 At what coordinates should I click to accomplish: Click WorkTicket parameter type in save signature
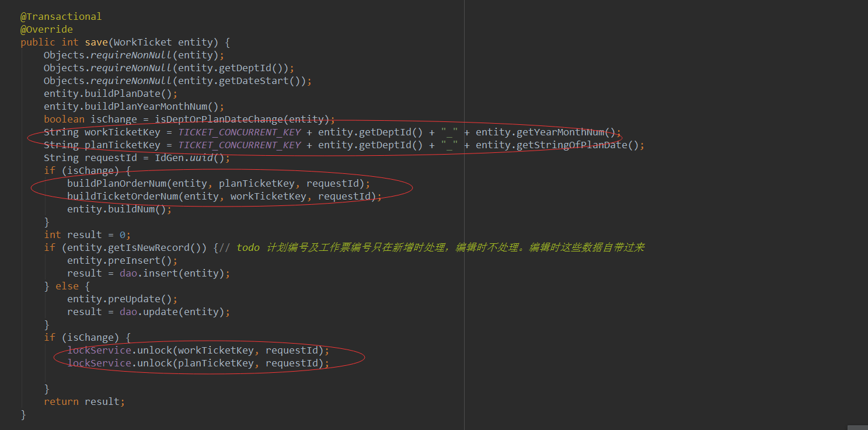pyautogui.click(x=143, y=42)
